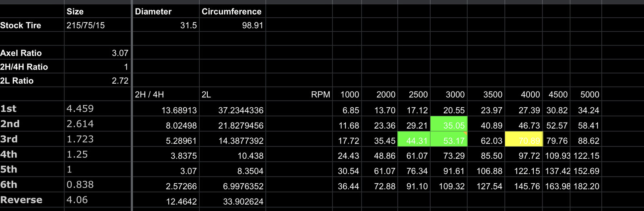The width and height of the screenshot is (644, 211).
Task: Click the RPM label cell
Action: click(x=320, y=94)
